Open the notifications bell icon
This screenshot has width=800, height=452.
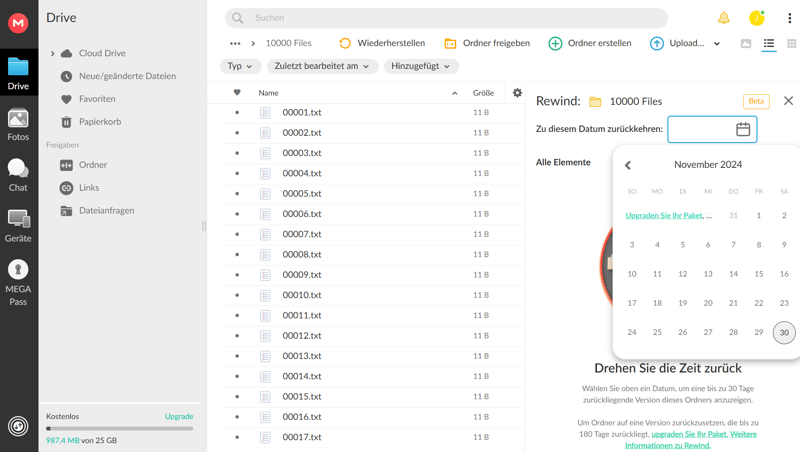[723, 18]
